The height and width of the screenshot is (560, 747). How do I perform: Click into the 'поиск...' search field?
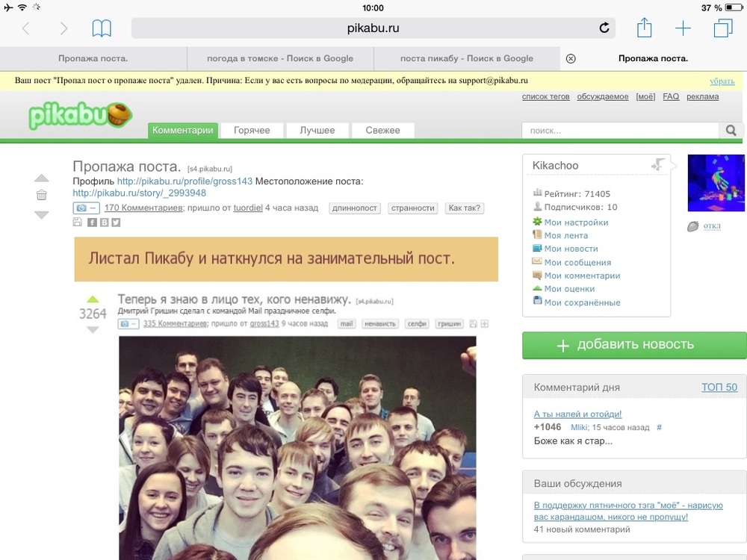pos(620,131)
